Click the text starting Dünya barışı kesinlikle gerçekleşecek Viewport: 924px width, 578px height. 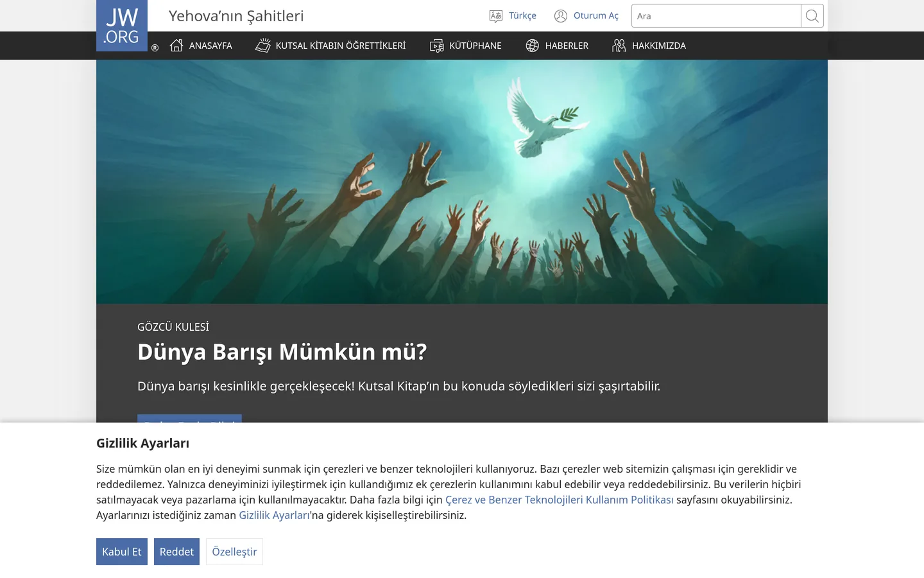click(398, 386)
